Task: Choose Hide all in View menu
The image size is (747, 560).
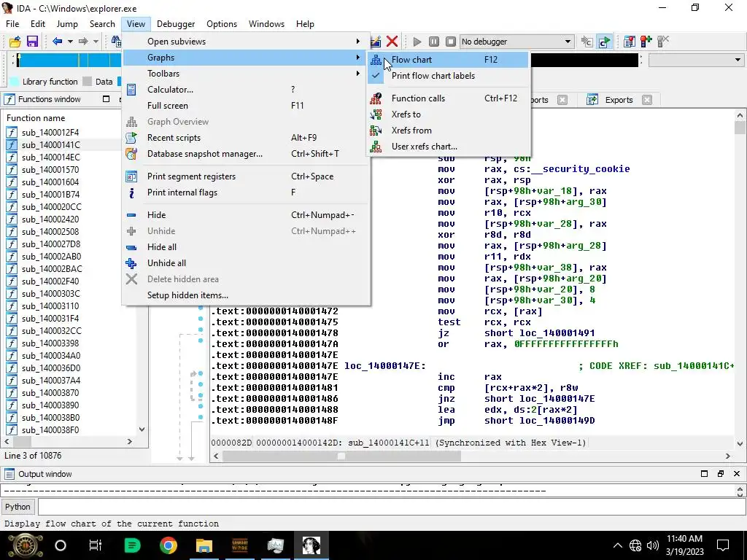Action: pos(246,247)
